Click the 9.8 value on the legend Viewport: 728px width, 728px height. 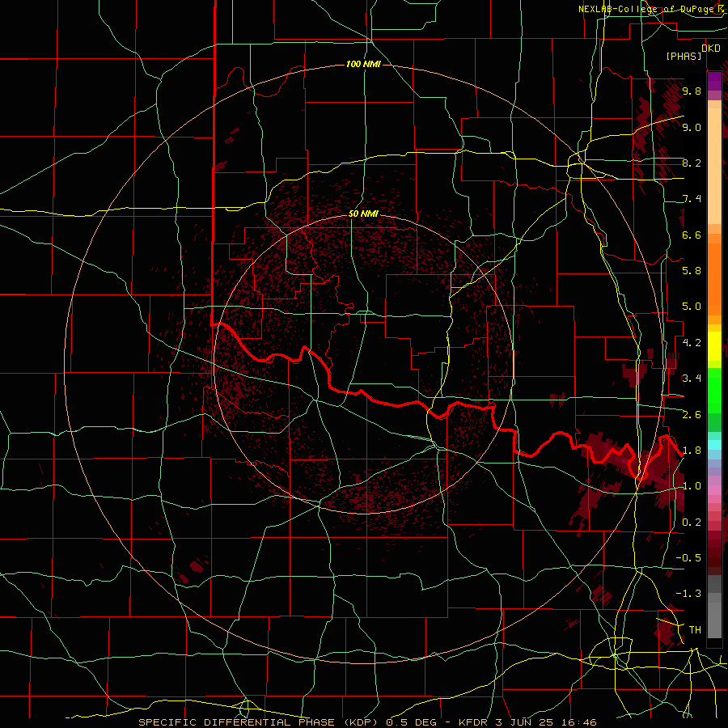(692, 91)
